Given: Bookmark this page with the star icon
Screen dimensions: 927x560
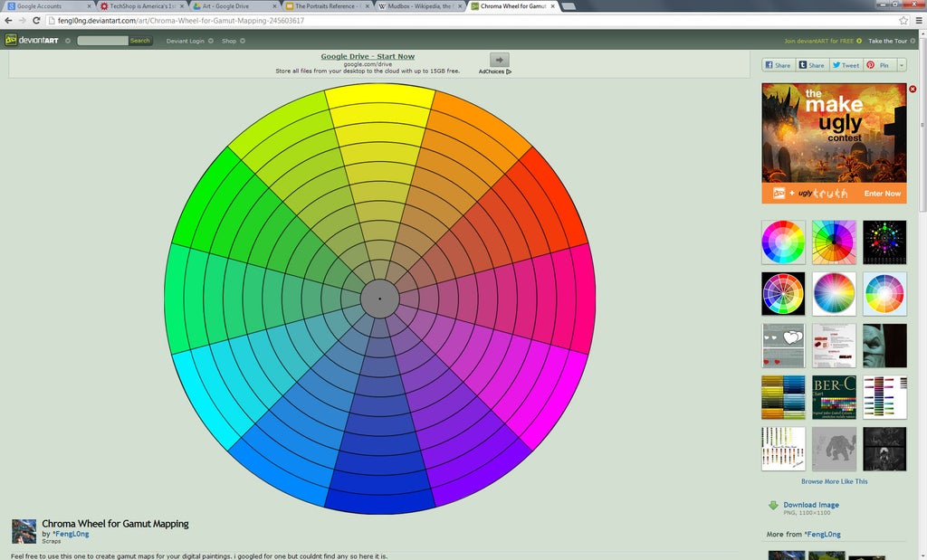Looking at the screenshot, I should (x=903, y=20).
